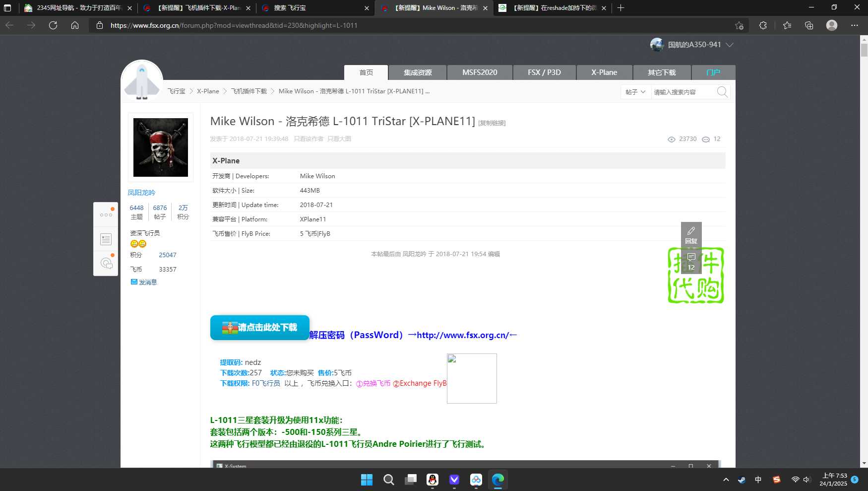Image resolution: width=868 pixels, height=491 pixels.
Task: View site information lock icon
Action: (x=100, y=25)
